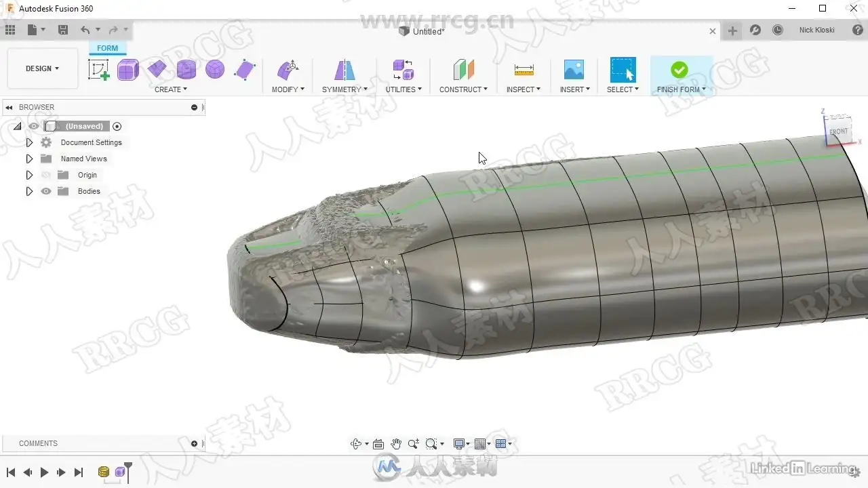The height and width of the screenshot is (488, 868).
Task: Toggle the activate radio on Unsaved component
Action: click(117, 126)
